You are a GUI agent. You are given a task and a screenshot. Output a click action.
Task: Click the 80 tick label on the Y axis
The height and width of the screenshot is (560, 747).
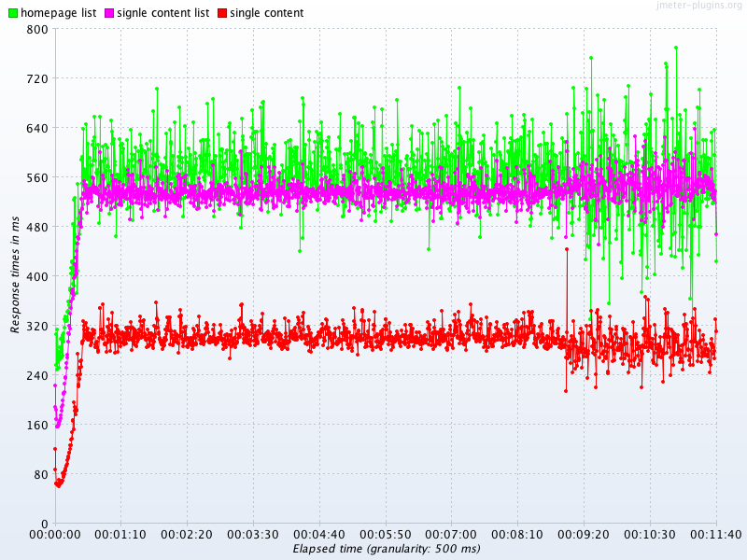pos(40,475)
